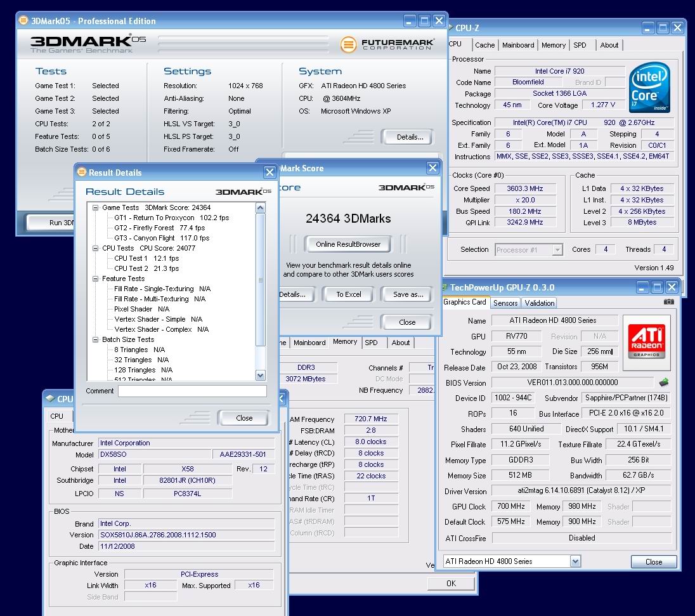Screen dimensions: 695x616
Task: Select Vertex Shader - Complex row
Action: tap(161, 329)
